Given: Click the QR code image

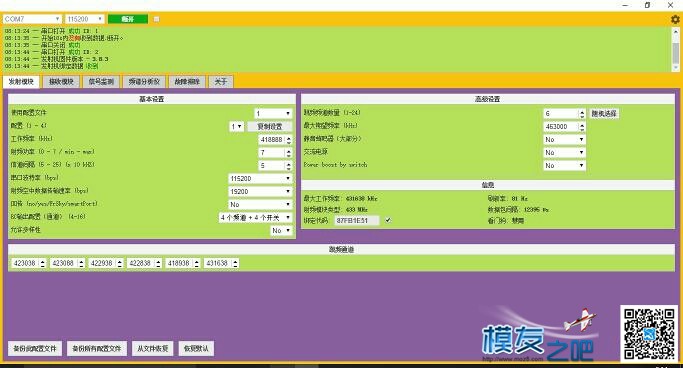Looking at the screenshot, I should pyautogui.click(x=649, y=334).
